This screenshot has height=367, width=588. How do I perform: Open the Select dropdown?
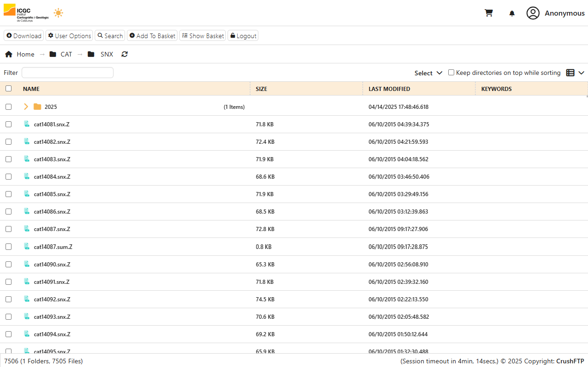click(x=428, y=73)
